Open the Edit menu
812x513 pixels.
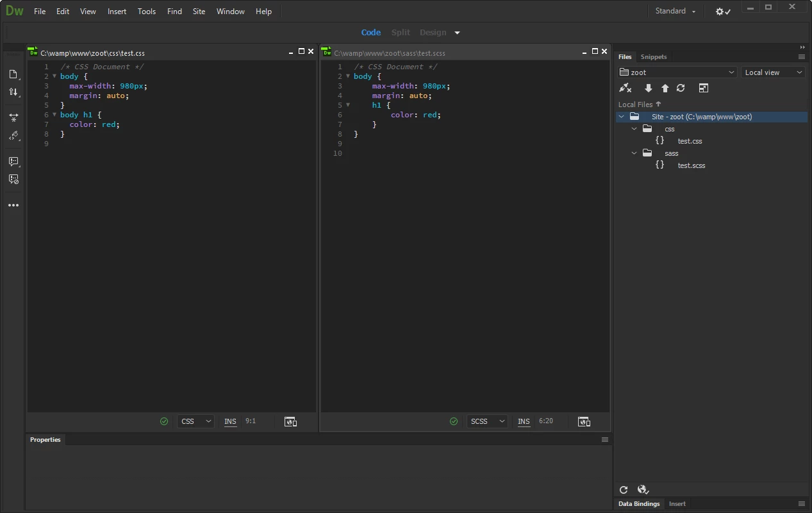coord(63,12)
